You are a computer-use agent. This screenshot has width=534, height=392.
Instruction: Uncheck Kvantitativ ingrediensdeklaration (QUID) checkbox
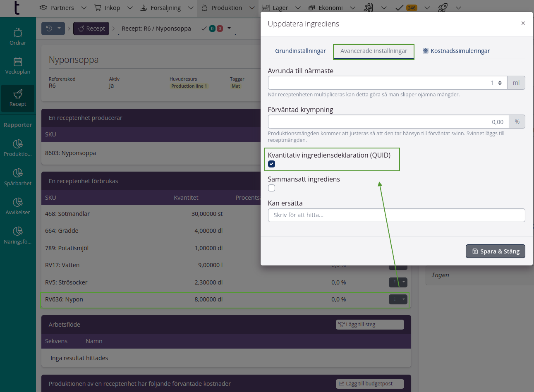(x=272, y=164)
